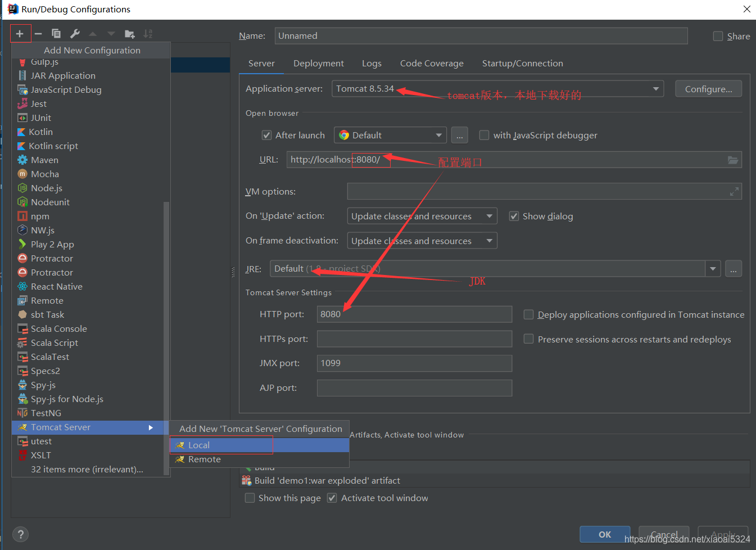
Task: Click the JRE browse ellipsis button
Action: 734,269
